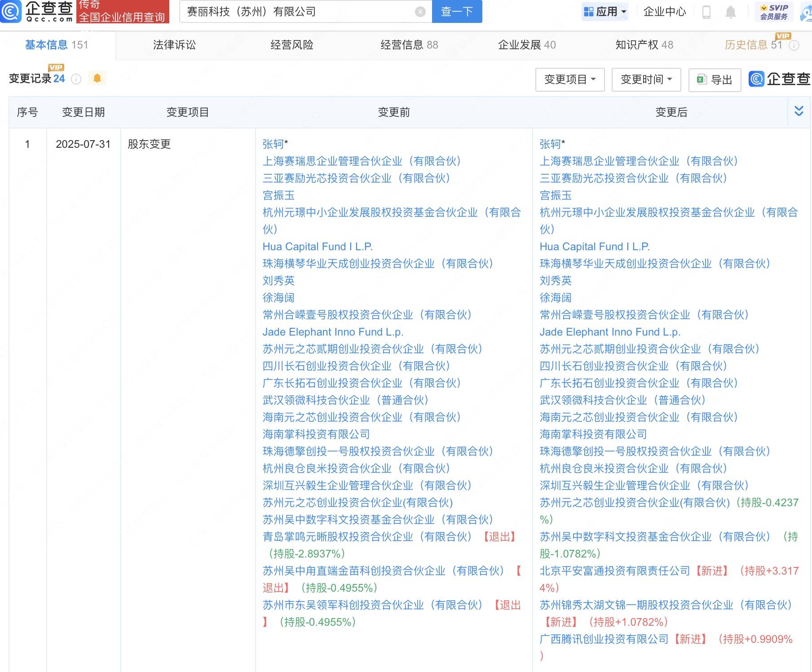
Task: Click the info icon next to 历史信息
Action: coord(794,45)
